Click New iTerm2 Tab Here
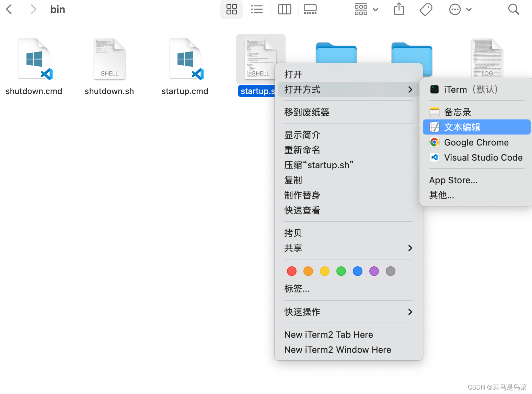 click(x=328, y=334)
